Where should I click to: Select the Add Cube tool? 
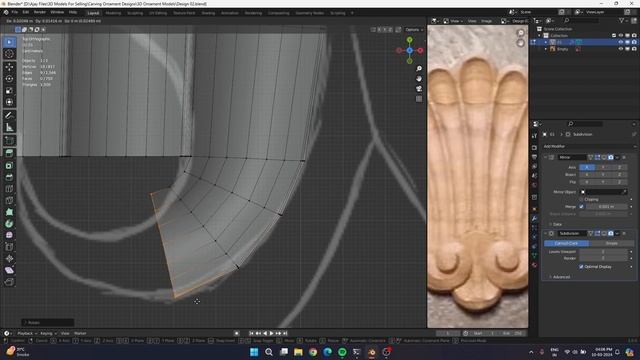9,140
